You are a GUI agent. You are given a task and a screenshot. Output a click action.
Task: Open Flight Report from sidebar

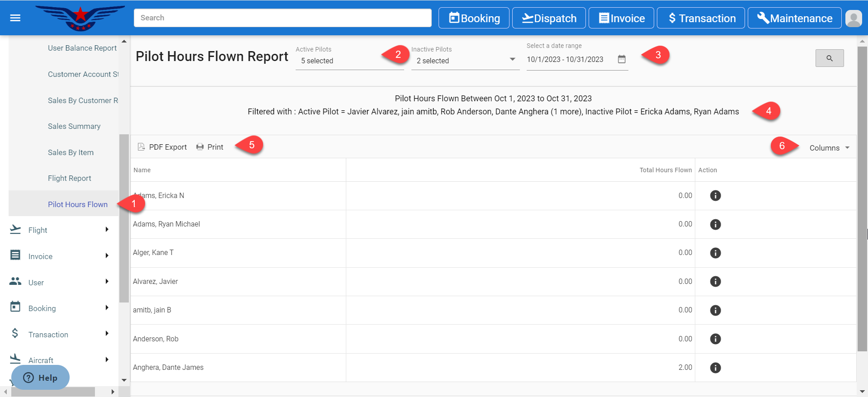[70, 178]
